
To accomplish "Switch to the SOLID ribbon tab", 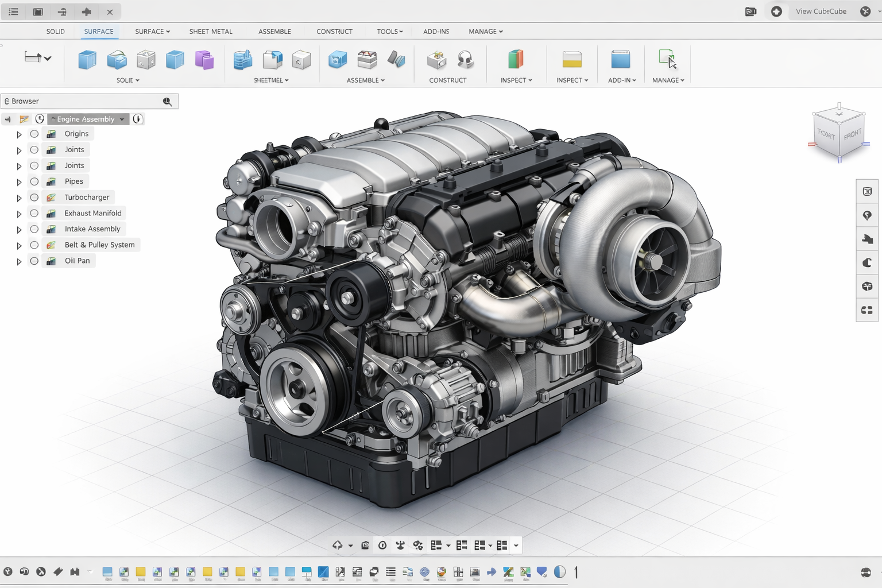I will tap(55, 32).
